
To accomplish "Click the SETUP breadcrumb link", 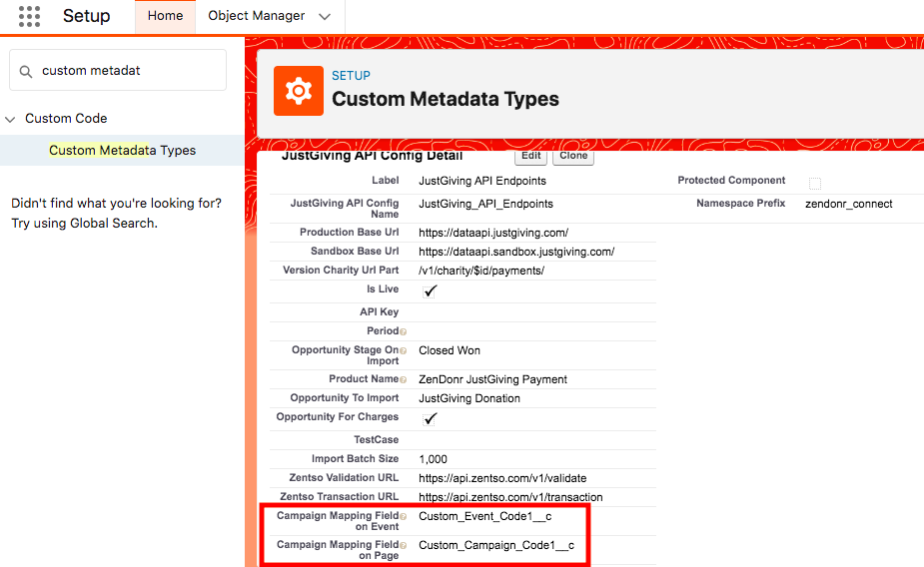I will coord(351,76).
